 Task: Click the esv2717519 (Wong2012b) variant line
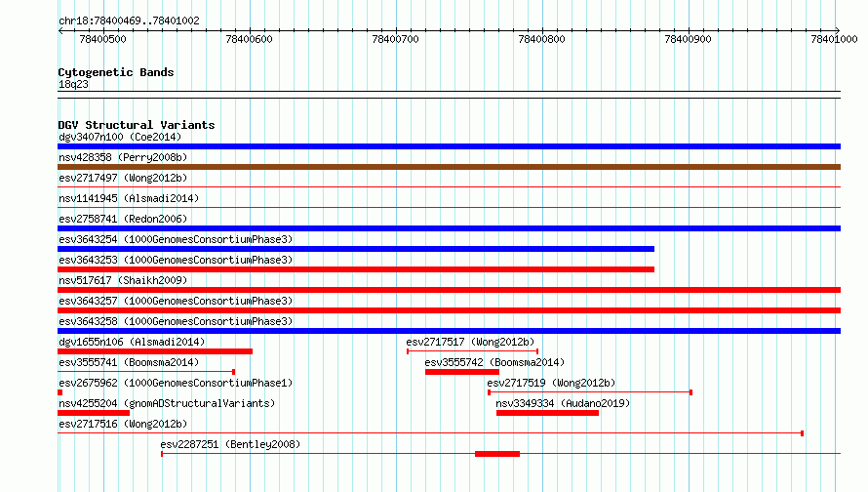[590, 392]
